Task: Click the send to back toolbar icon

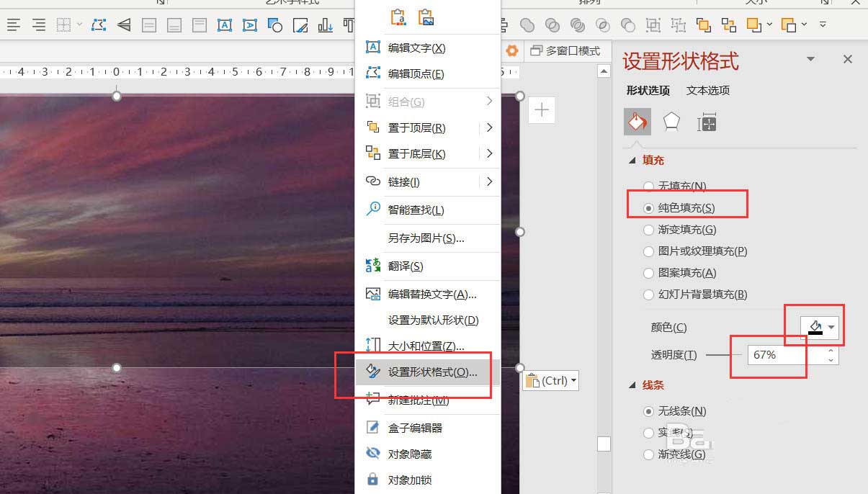Action: (x=729, y=25)
